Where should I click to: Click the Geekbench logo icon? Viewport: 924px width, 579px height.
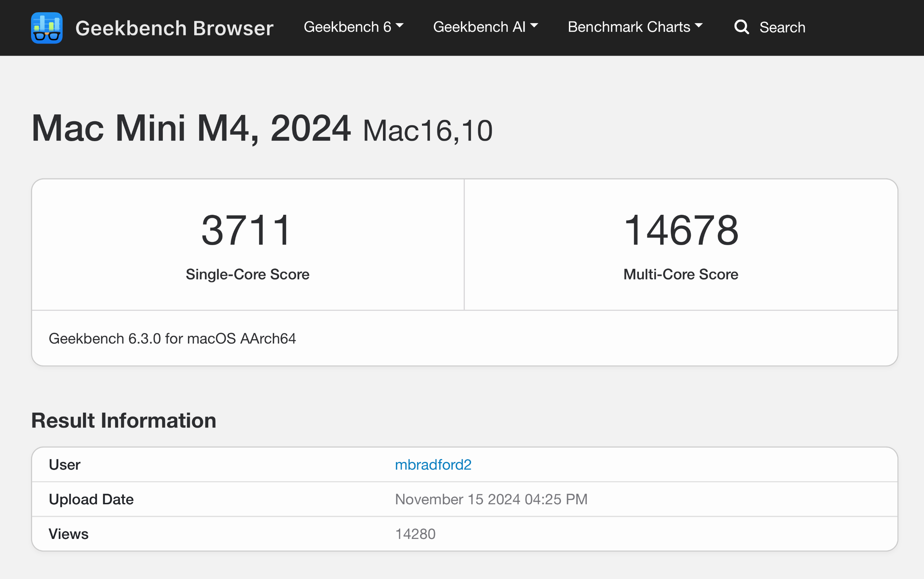click(47, 27)
